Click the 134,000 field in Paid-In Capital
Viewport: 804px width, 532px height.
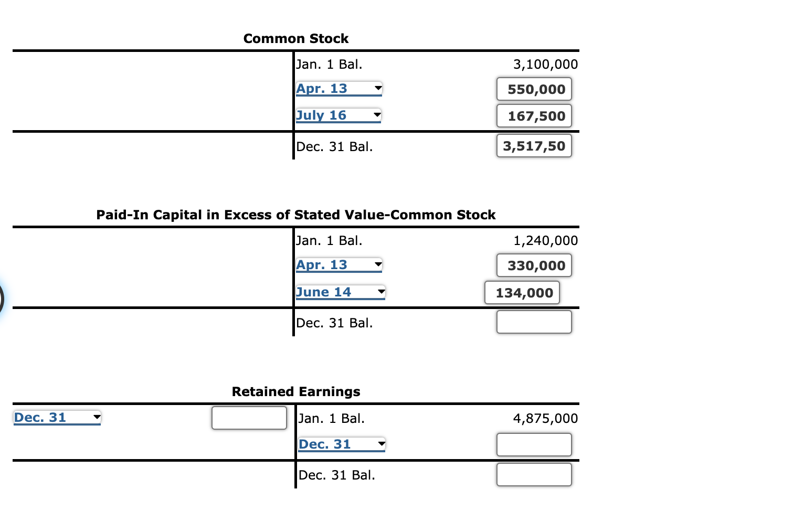click(x=522, y=293)
